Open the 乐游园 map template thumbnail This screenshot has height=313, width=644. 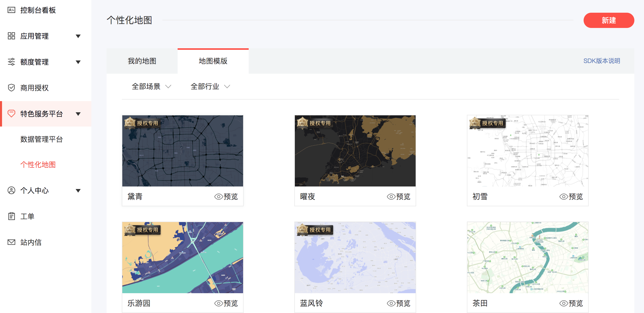click(182, 257)
